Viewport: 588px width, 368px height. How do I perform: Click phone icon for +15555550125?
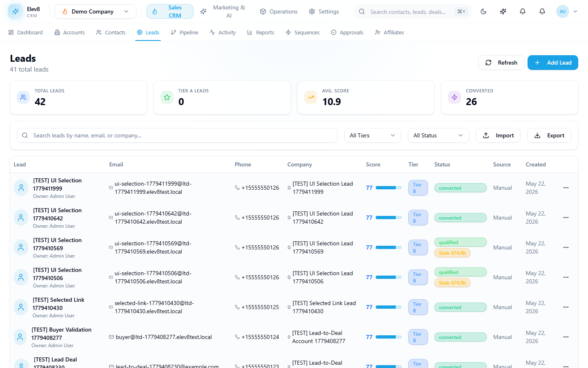tap(237, 307)
